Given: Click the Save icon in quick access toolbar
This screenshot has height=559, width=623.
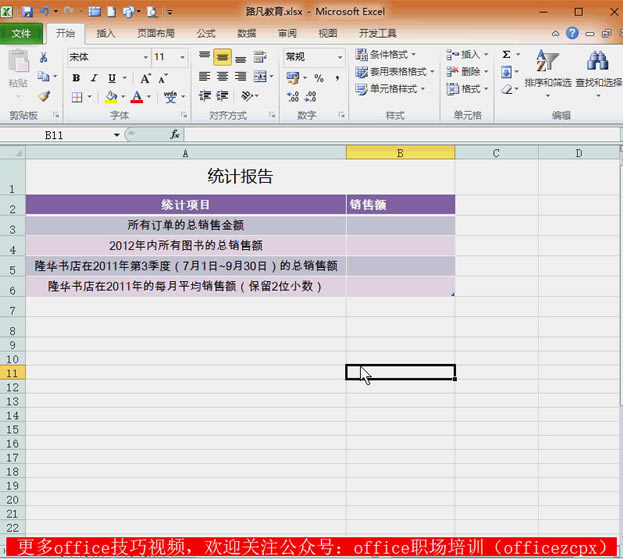Looking at the screenshot, I should [x=27, y=12].
